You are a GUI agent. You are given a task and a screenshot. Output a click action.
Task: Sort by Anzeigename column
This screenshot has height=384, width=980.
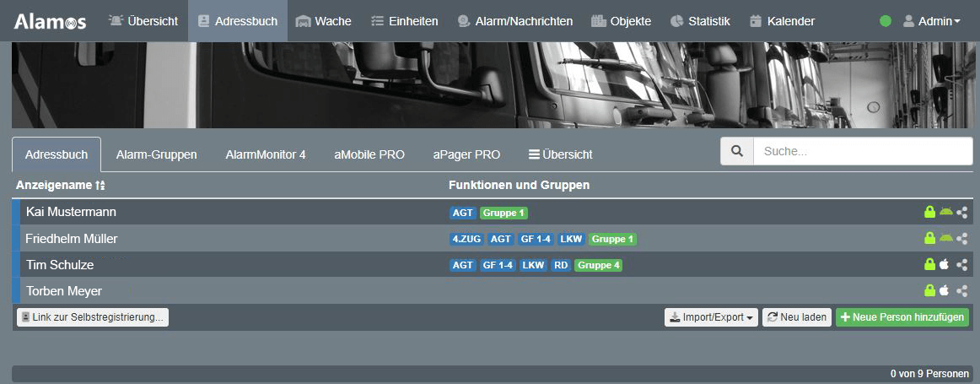pyautogui.click(x=62, y=185)
